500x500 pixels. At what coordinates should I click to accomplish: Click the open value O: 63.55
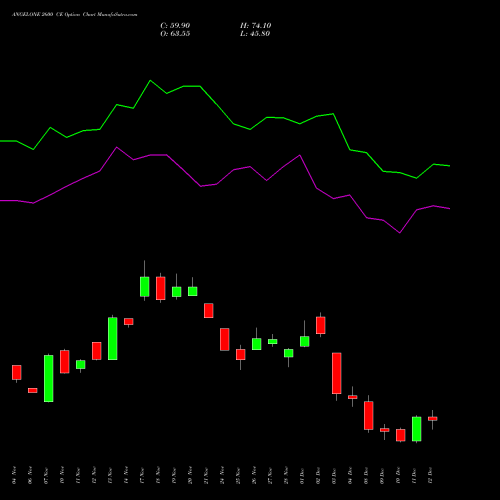tap(175, 34)
